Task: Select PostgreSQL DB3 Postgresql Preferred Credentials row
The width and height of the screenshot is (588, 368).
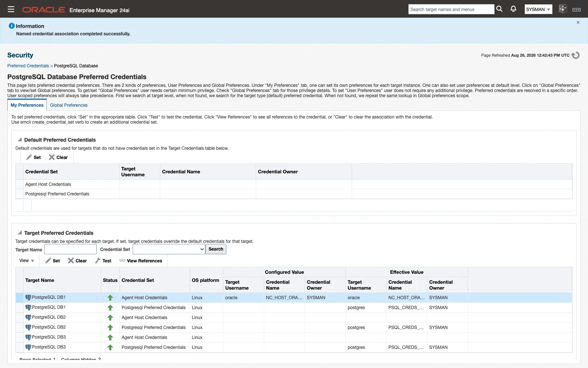Action: point(294,347)
